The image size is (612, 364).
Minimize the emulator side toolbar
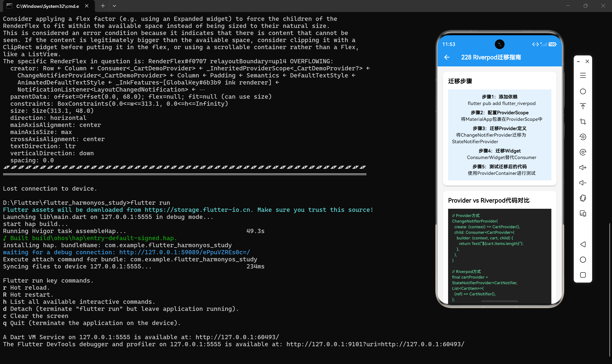(x=578, y=62)
